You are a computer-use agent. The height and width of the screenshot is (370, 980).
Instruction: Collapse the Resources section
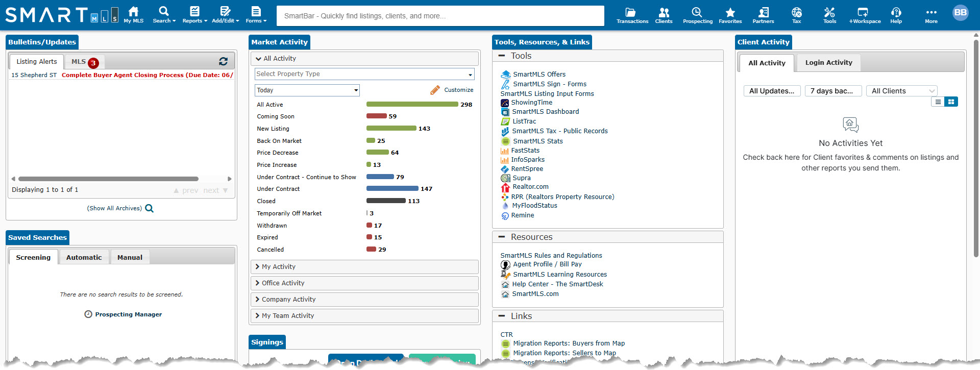502,237
